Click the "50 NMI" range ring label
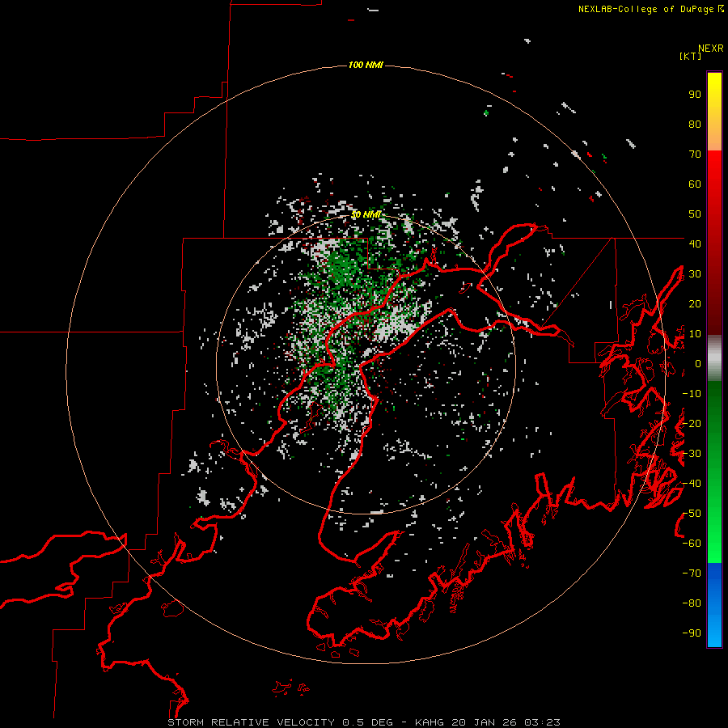728x728 pixels. tap(366, 214)
